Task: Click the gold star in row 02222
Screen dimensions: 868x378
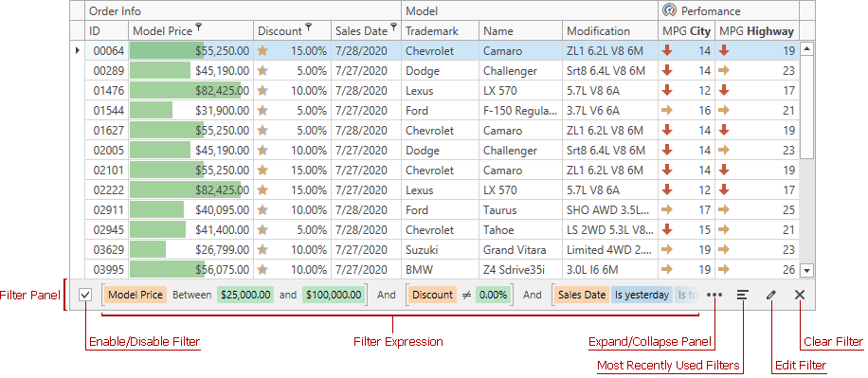Action: pos(262,190)
